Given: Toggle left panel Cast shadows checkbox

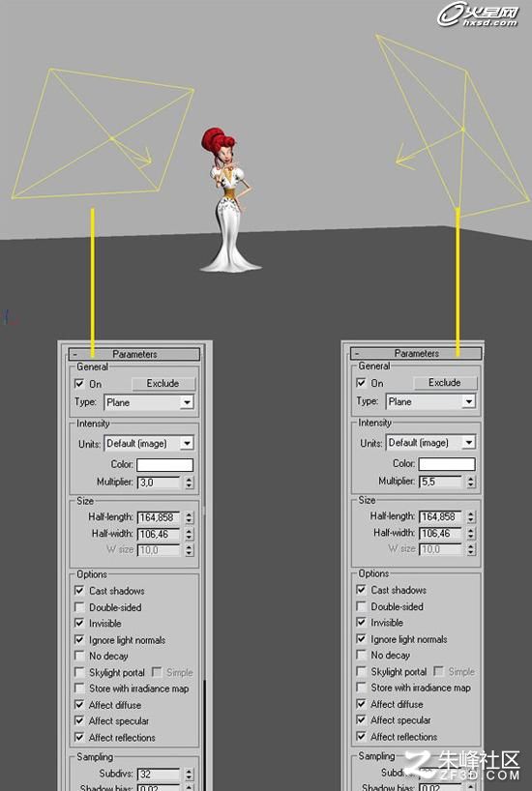Looking at the screenshot, I should (79, 590).
